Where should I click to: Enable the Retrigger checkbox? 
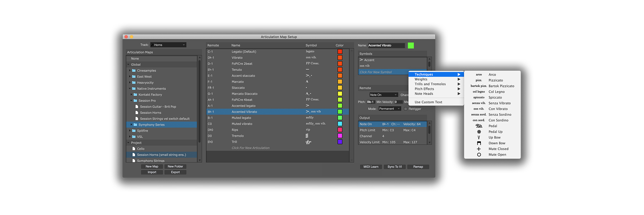tap(405, 109)
